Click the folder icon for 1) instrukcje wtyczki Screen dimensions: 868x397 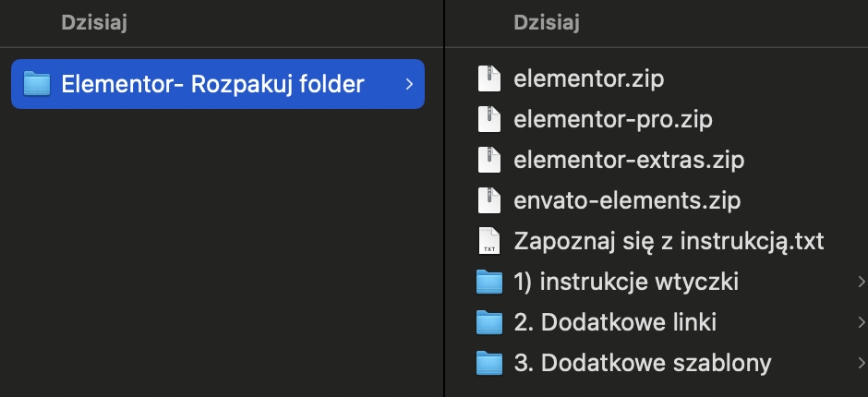[x=488, y=282]
